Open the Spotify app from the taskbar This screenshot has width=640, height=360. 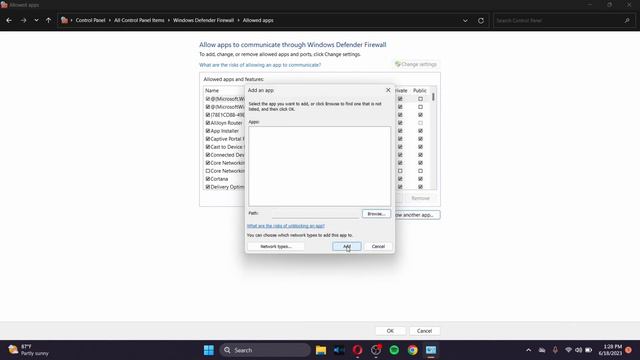click(394, 350)
